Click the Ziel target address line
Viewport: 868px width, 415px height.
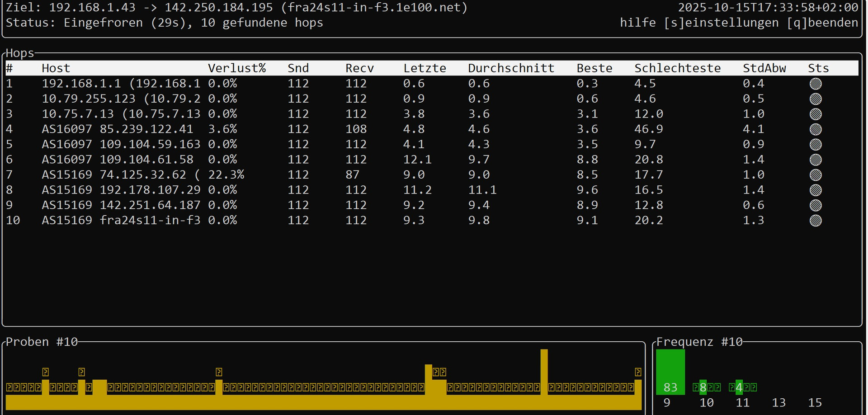point(236,8)
